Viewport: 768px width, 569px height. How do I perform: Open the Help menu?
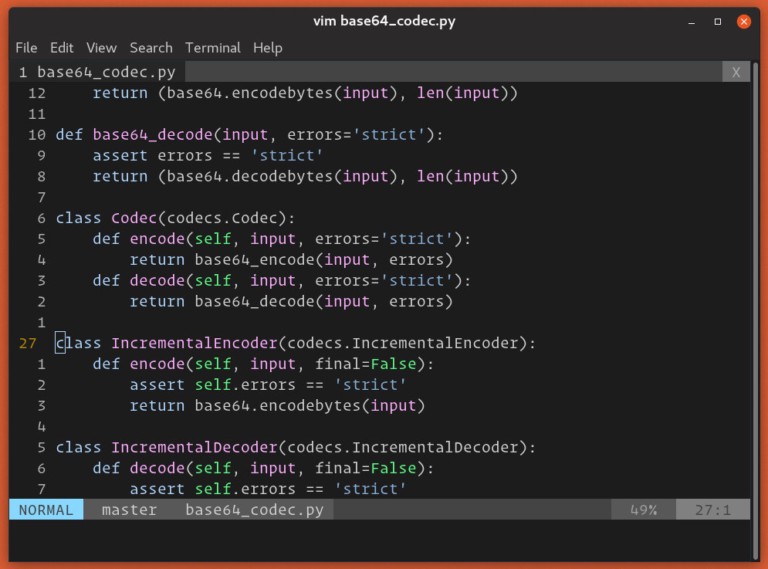267,47
